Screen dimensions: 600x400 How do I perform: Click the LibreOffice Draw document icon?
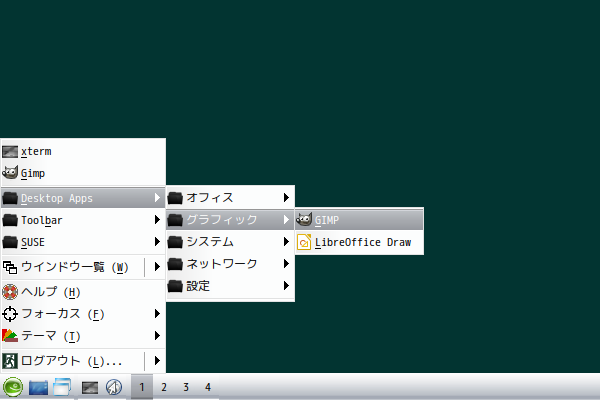tap(304, 242)
